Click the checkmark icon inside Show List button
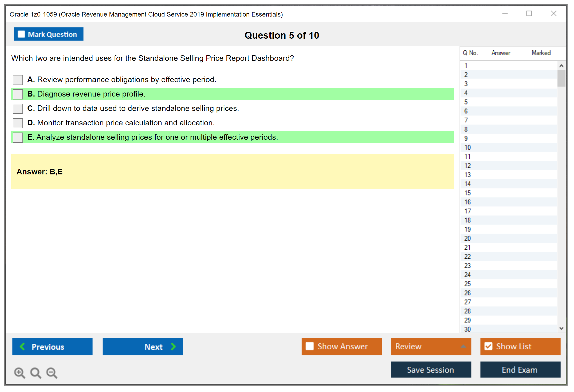Screen dimensions: 574x392 coord(489,346)
